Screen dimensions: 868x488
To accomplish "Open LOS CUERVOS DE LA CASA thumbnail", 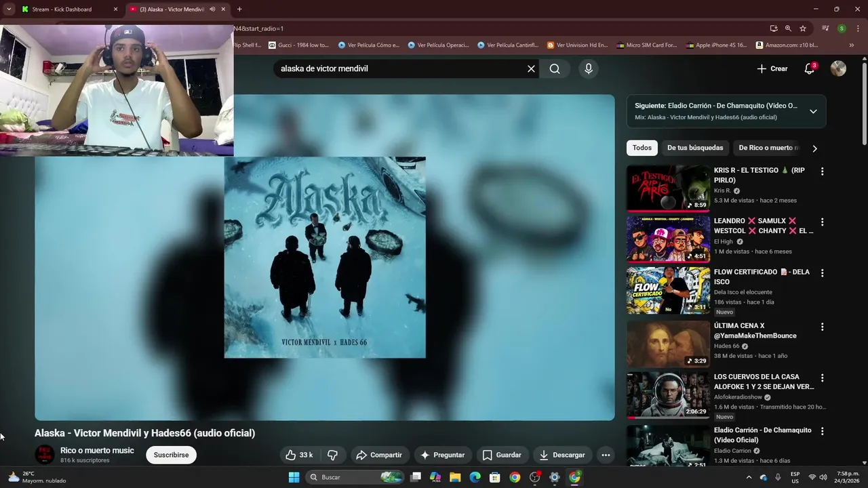I will point(668,394).
